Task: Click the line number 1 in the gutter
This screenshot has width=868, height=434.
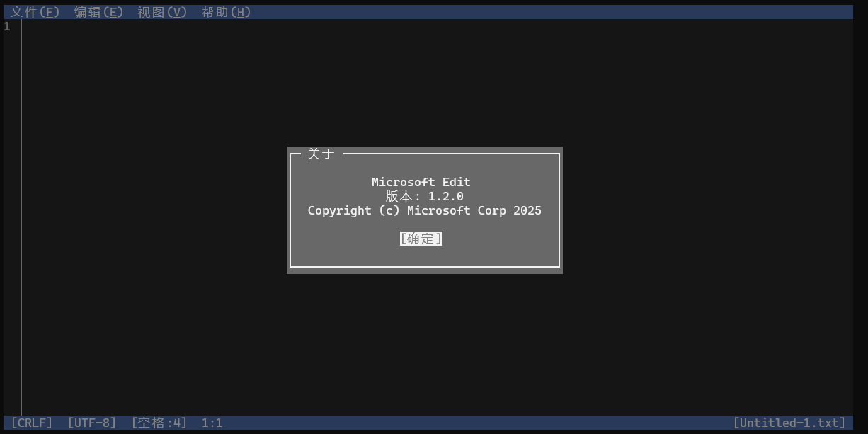Action: coord(7,26)
